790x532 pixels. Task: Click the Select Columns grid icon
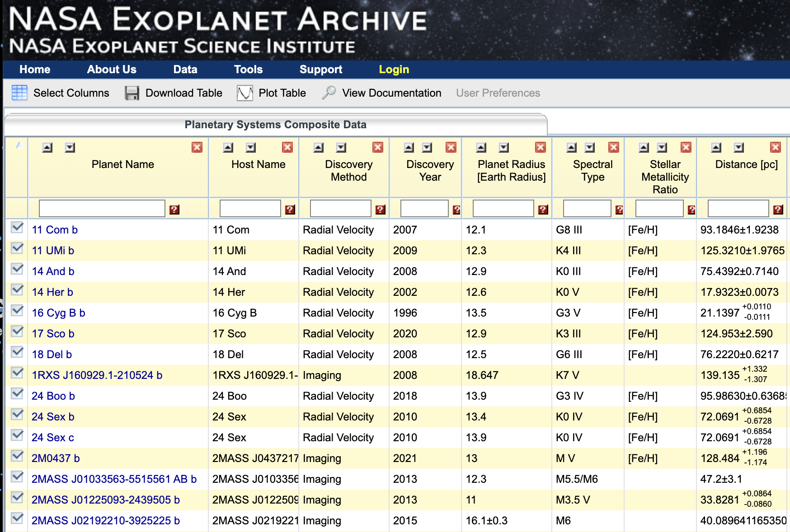19,93
